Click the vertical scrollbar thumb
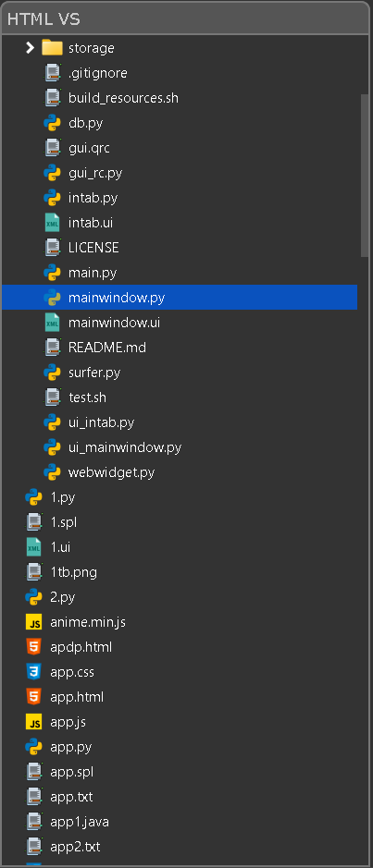The height and width of the screenshot is (868, 373). (x=365, y=176)
